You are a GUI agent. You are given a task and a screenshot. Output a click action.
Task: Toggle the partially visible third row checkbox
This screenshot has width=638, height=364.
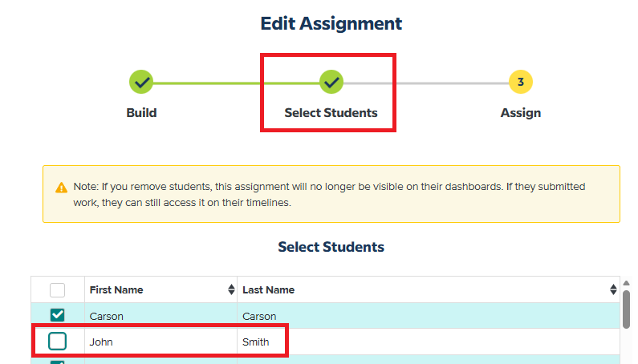coord(58,362)
